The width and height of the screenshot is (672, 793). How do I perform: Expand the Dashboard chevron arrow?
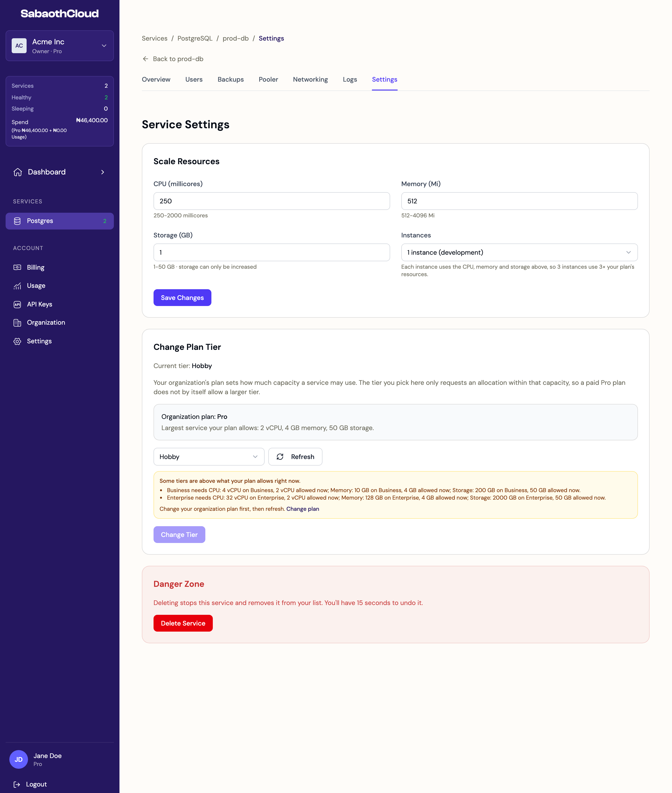click(102, 172)
